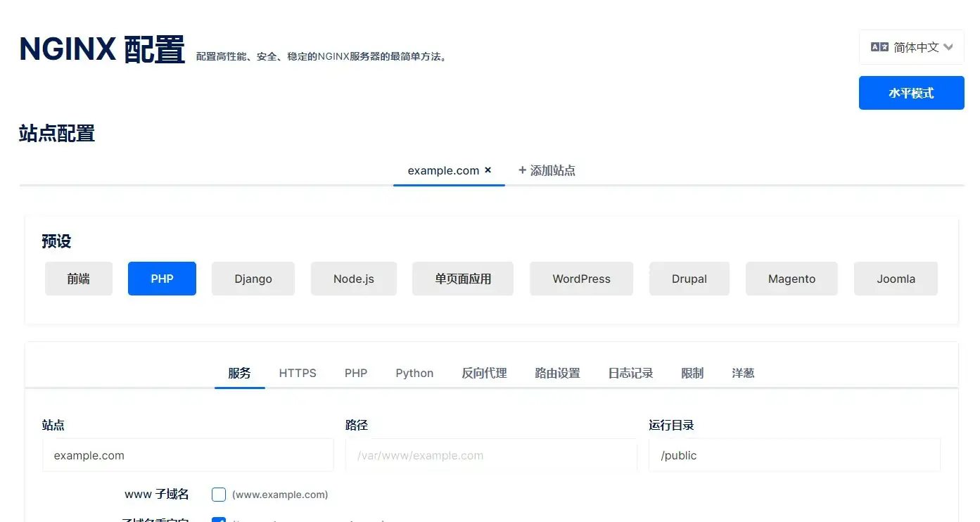Switch to the 路由设置 tab
The height and width of the screenshot is (522, 980).
click(556, 373)
